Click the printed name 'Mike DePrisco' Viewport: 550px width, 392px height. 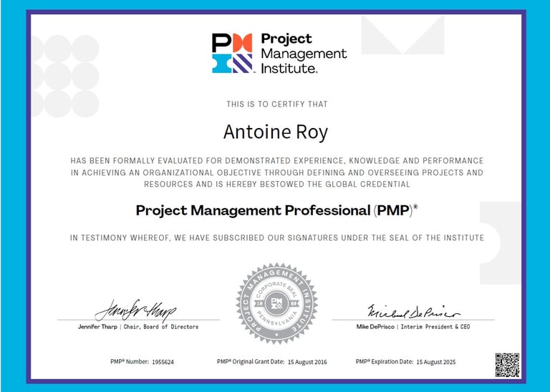375,327
